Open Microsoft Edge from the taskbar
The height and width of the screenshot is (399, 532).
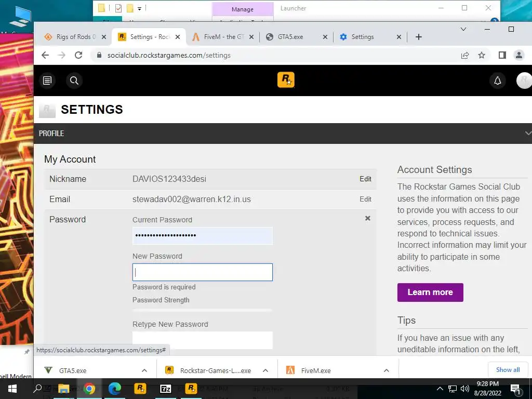click(x=115, y=389)
